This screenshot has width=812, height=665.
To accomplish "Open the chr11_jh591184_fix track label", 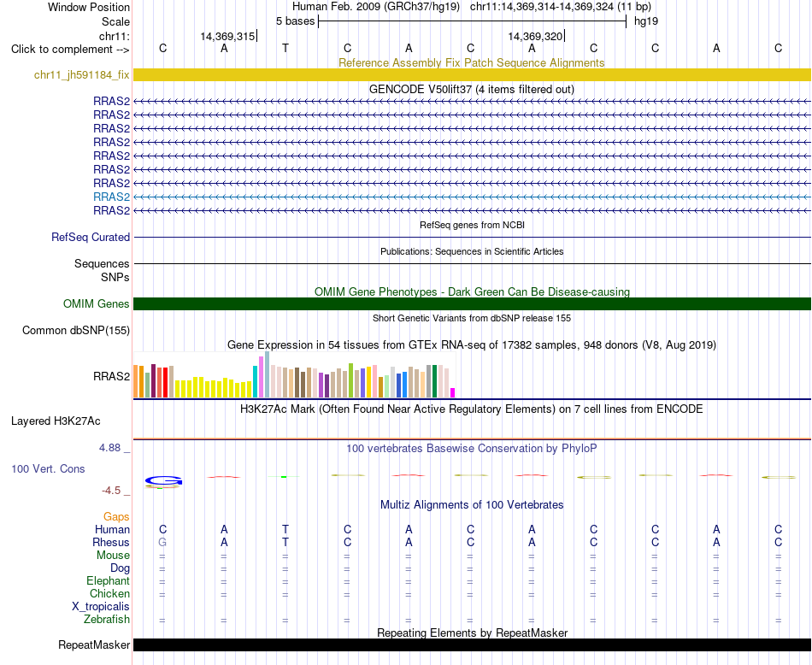I will pos(81,74).
